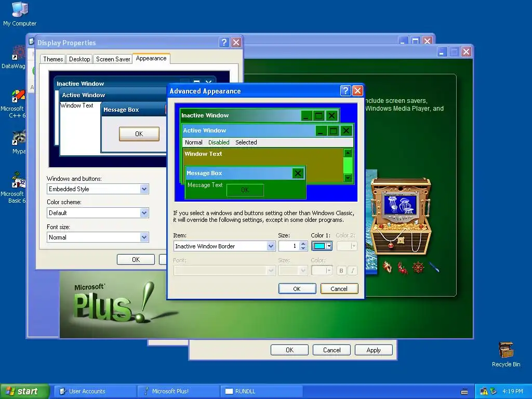Select the Appearance tab
Image resolution: width=532 pixels, height=399 pixels.
151,58
